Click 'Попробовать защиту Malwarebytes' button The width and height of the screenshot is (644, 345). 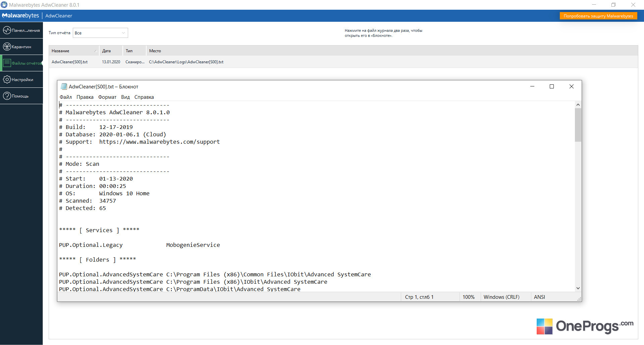(598, 16)
